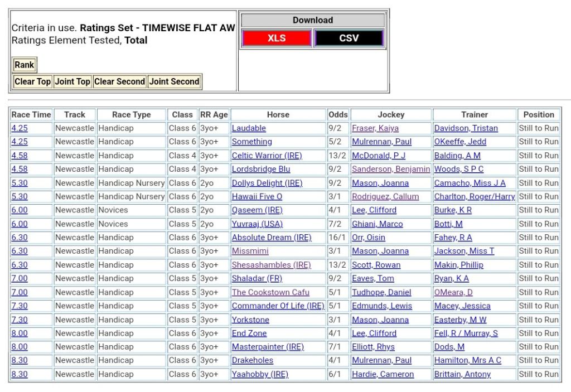571x392 pixels.
Task: Choose the Clear Second filter
Action: coord(119,81)
